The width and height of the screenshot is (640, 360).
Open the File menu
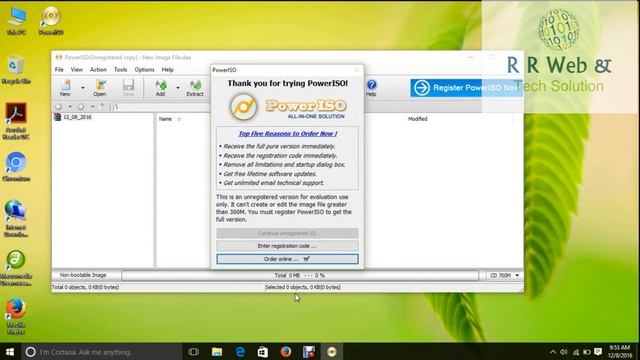pyautogui.click(x=59, y=70)
